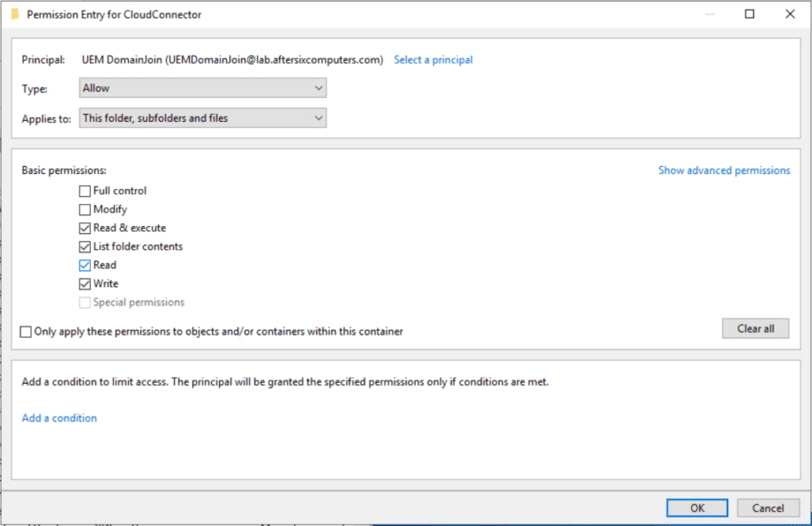Click the Select a principal link
The width and height of the screenshot is (812, 526).
point(432,59)
